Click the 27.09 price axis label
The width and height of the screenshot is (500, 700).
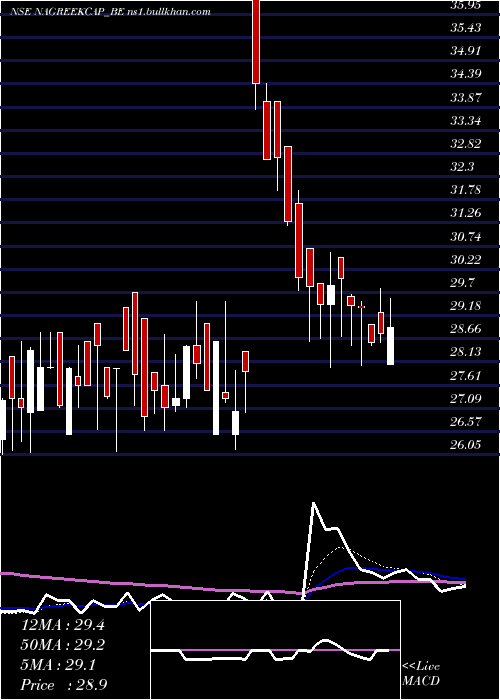coord(466,399)
